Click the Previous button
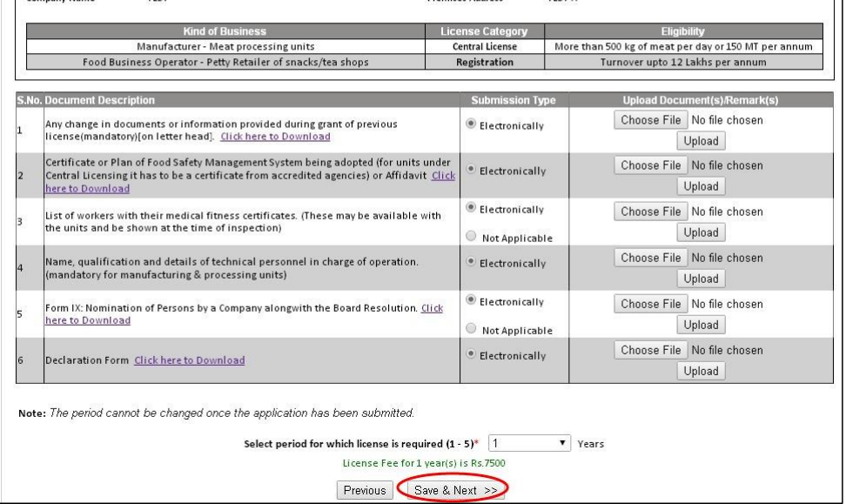The height and width of the screenshot is (504, 846). point(364,490)
